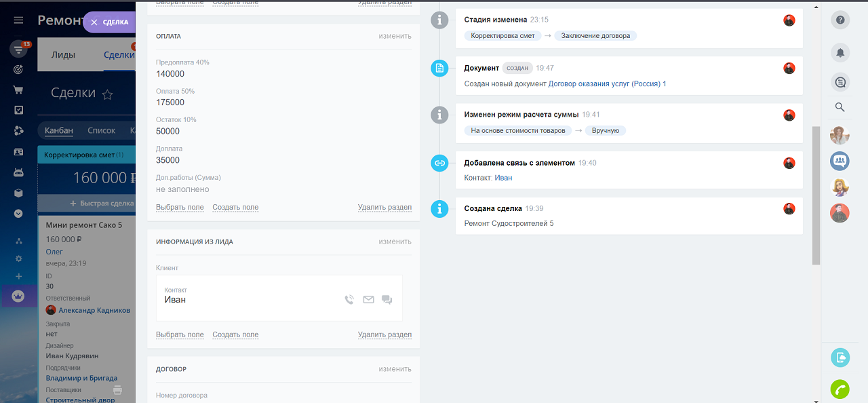868x403 pixels.
Task: Select the Канбан view
Action: pos(59,130)
